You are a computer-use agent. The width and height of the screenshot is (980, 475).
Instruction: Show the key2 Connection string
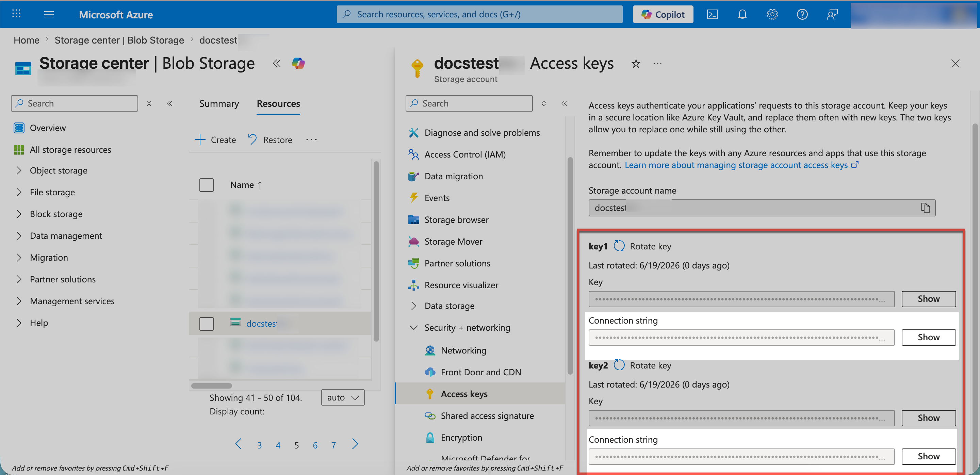pos(928,456)
